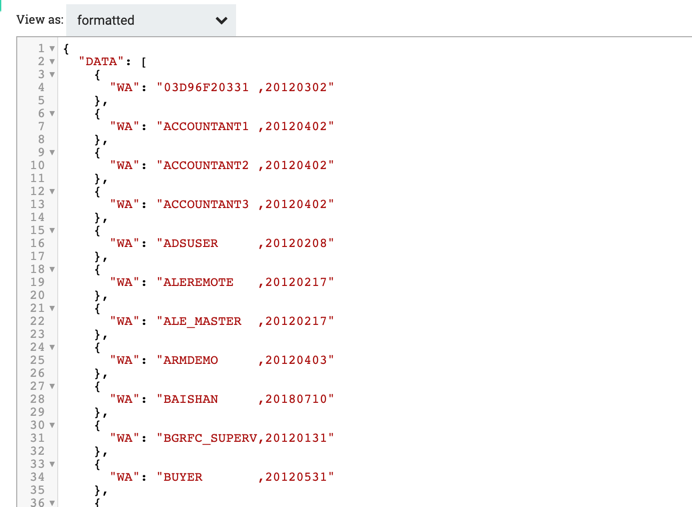Place cursor in the "DATA" key text
This screenshot has width=692, height=507.
102,62
